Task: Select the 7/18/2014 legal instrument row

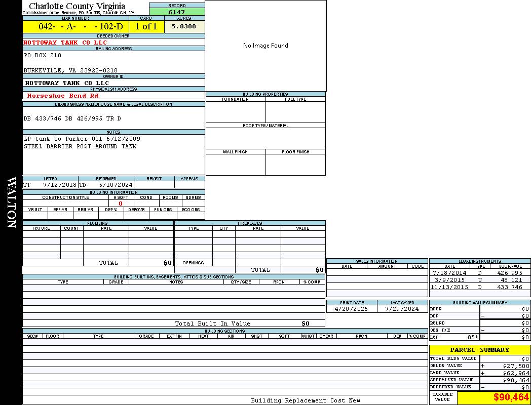Action: (x=479, y=273)
